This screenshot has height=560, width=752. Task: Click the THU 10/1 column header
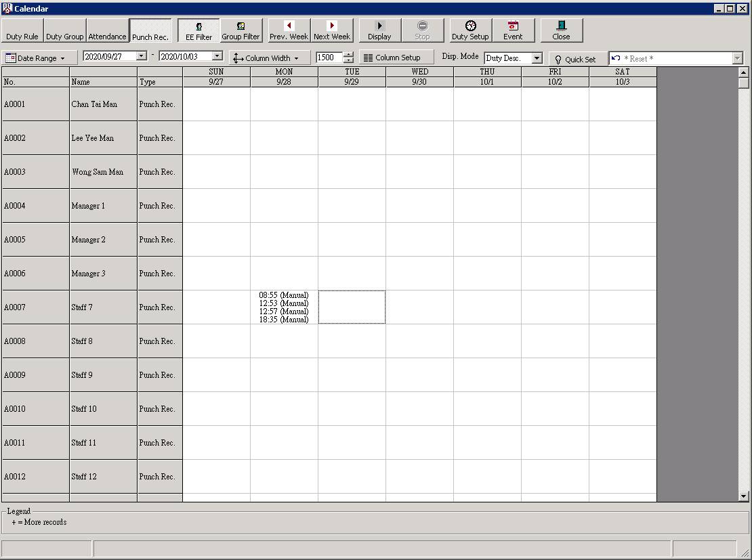tap(487, 77)
